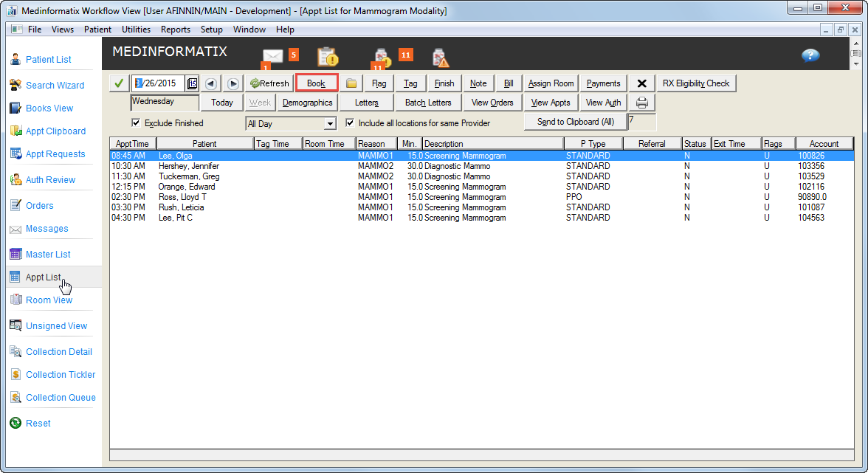Toggle Exclude Finished checkbox

tap(136, 122)
